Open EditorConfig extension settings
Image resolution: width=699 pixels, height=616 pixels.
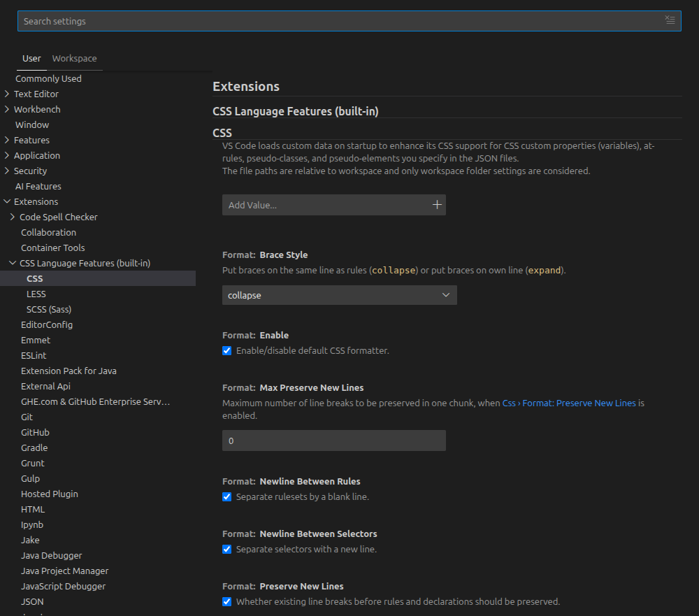click(47, 324)
